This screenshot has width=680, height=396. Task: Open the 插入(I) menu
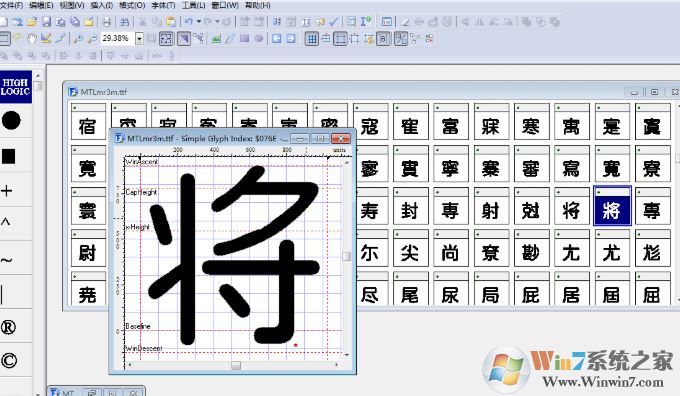tap(101, 6)
